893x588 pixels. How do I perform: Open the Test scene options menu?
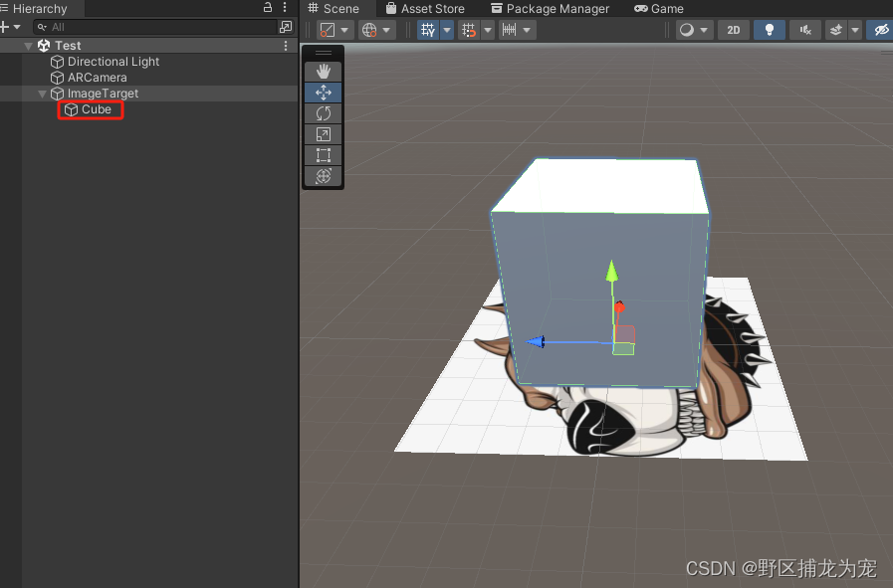coord(286,46)
